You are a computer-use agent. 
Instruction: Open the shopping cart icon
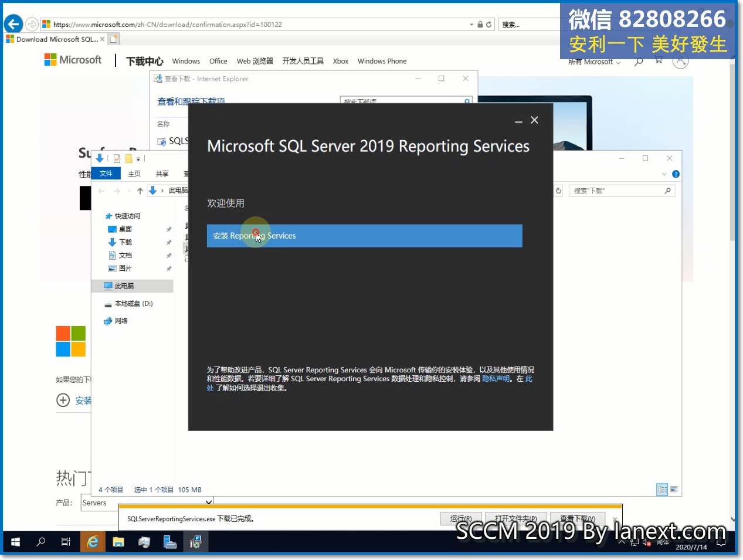click(659, 61)
